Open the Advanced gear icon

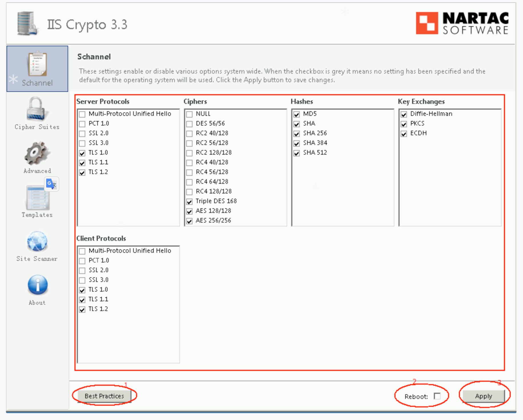pyautogui.click(x=37, y=153)
